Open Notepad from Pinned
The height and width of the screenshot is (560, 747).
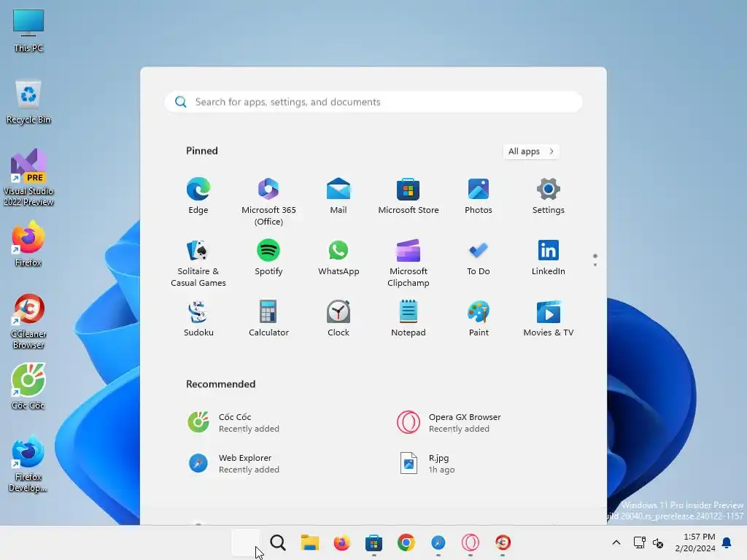[x=409, y=319]
